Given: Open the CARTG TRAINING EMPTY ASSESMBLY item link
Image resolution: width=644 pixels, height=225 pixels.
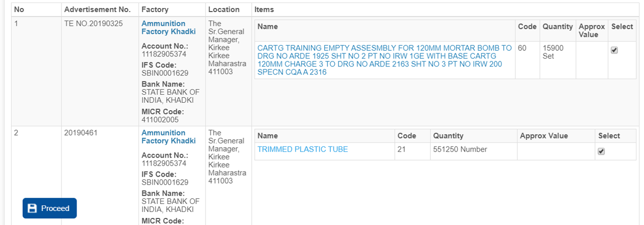Looking at the screenshot, I should pyautogui.click(x=384, y=60).
